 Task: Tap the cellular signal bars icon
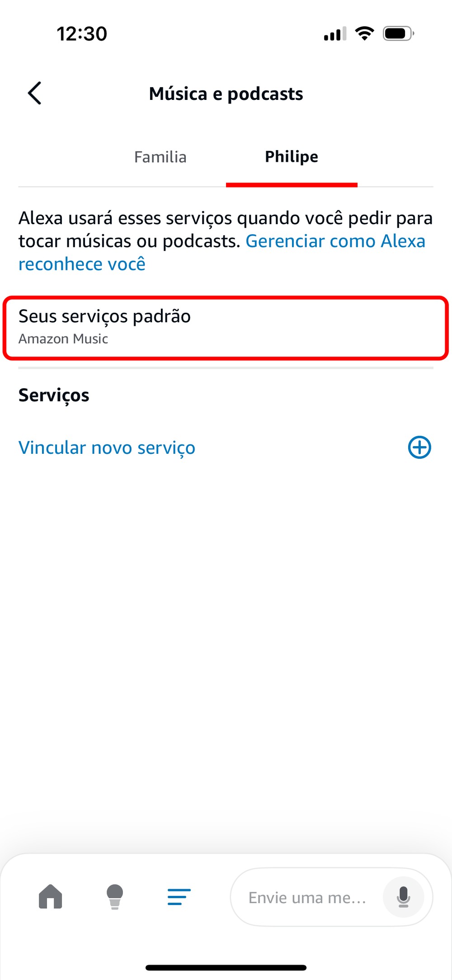coord(335,34)
